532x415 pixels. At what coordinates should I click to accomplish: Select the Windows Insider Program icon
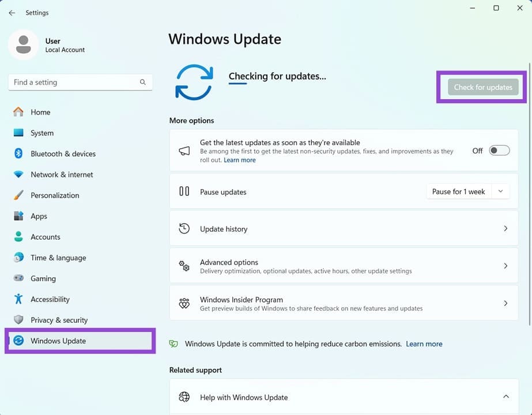coord(184,303)
